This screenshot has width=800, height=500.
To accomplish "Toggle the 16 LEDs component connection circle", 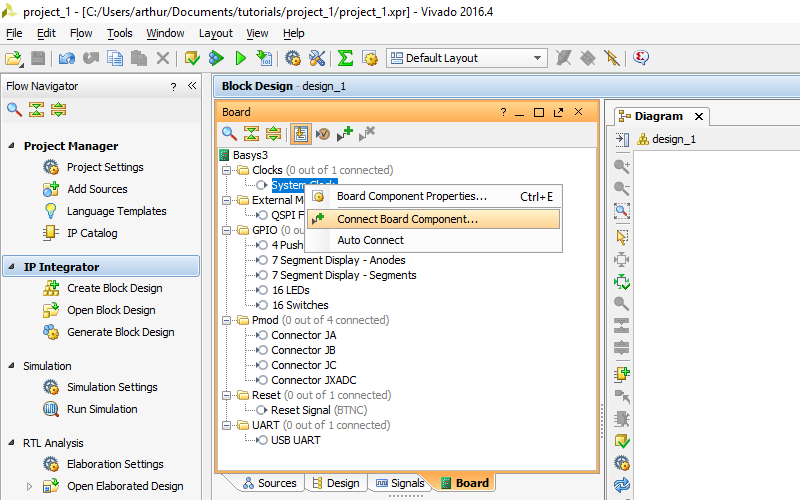I will pyautogui.click(x=262, y=290).
